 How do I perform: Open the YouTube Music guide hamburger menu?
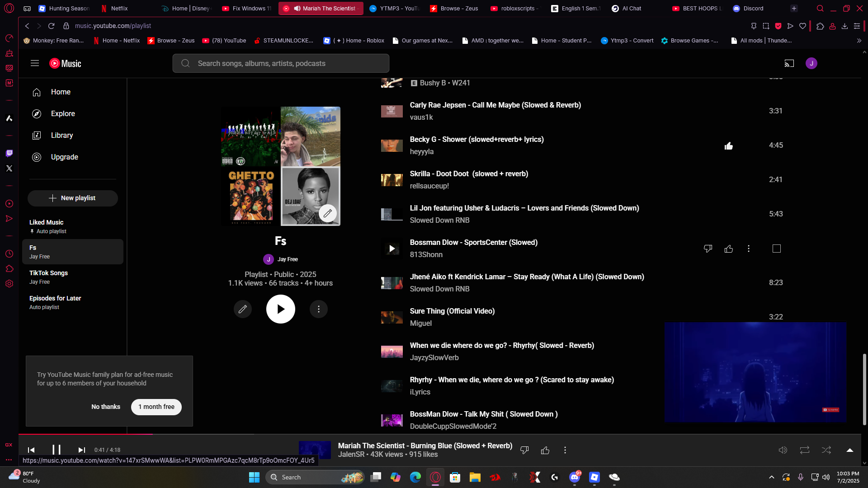(x=35, y=63)
